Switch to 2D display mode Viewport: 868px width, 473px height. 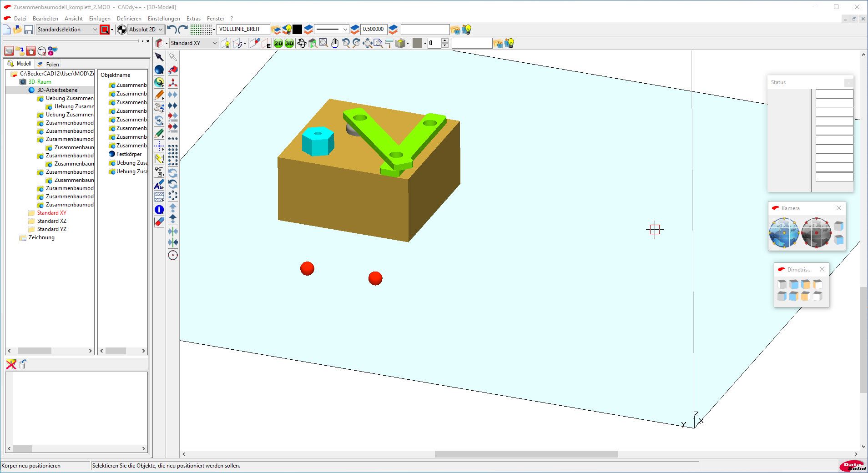[278, 43]
